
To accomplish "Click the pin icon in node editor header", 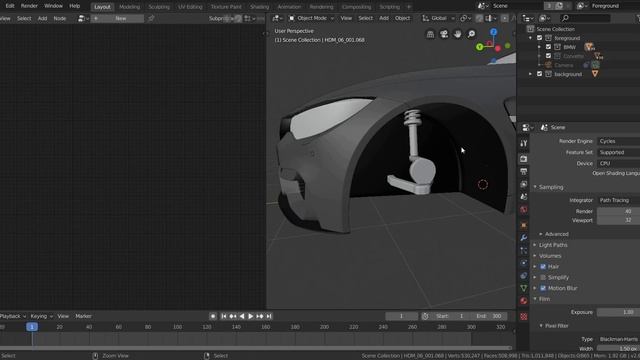I will pyautogui.click(x=151, y=18).
